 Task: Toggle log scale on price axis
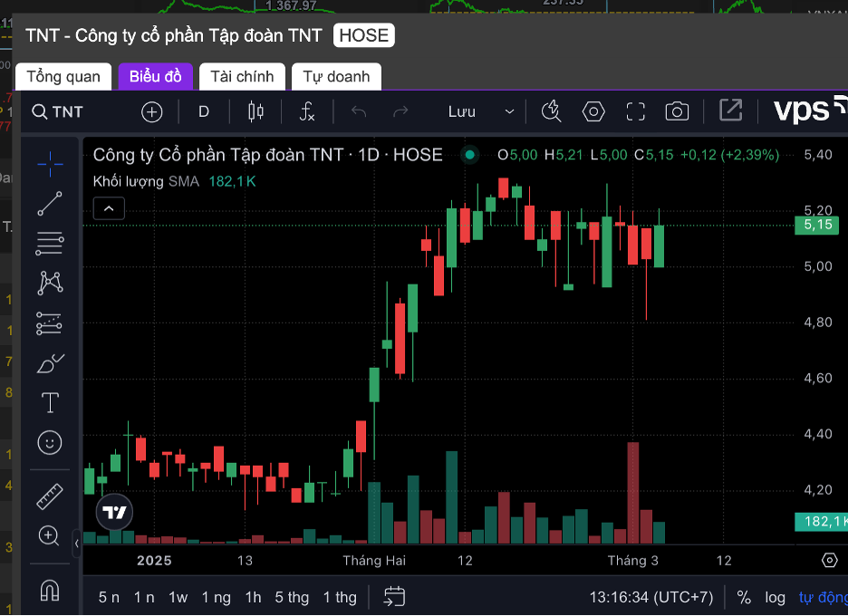(775, 597)
